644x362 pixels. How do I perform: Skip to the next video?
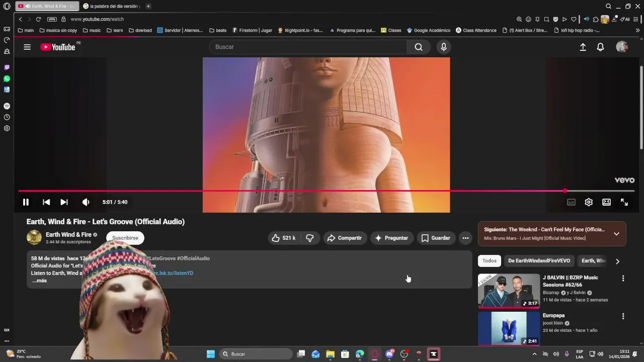pyautogui.click(x=64, y=202)
